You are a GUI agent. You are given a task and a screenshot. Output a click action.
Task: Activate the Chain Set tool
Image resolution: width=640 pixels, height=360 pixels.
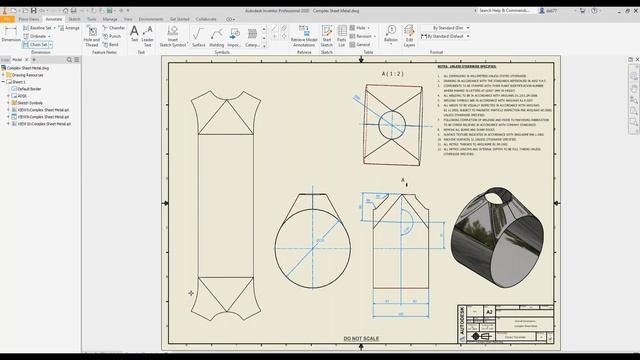[x=36, y=44]
